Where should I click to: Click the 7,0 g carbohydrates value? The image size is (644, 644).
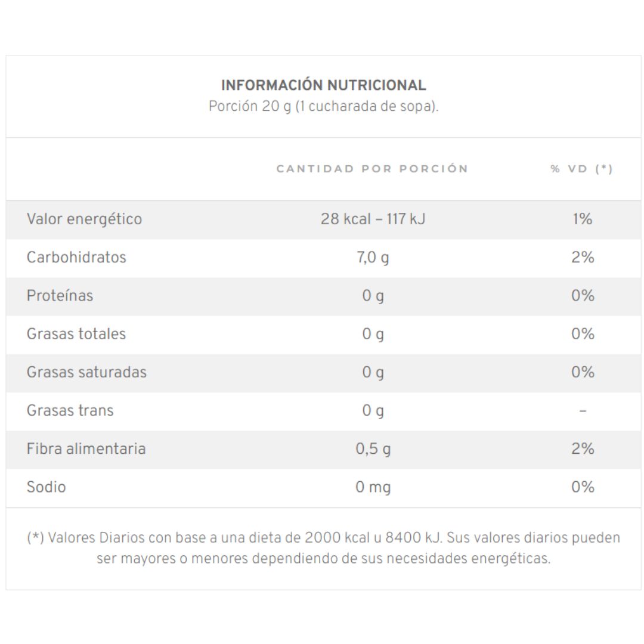pyautogui.click(x=373, y=258)
